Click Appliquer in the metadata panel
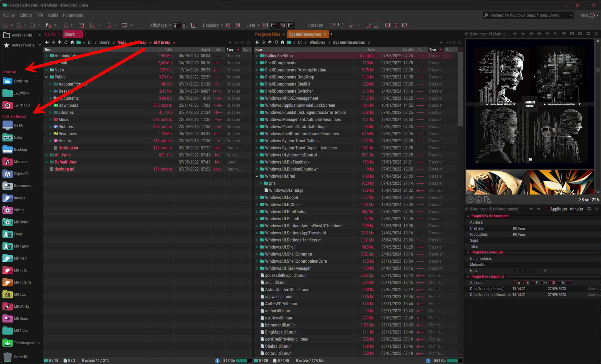The width and height of the screenshot is (601, 364). (558, 209)
